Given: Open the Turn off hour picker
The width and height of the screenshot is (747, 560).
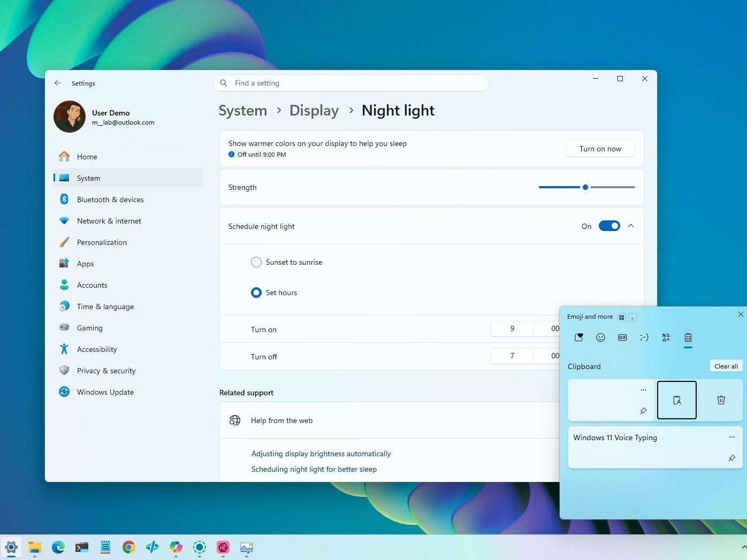Looking at the screenshot, I should click(512, 356).
